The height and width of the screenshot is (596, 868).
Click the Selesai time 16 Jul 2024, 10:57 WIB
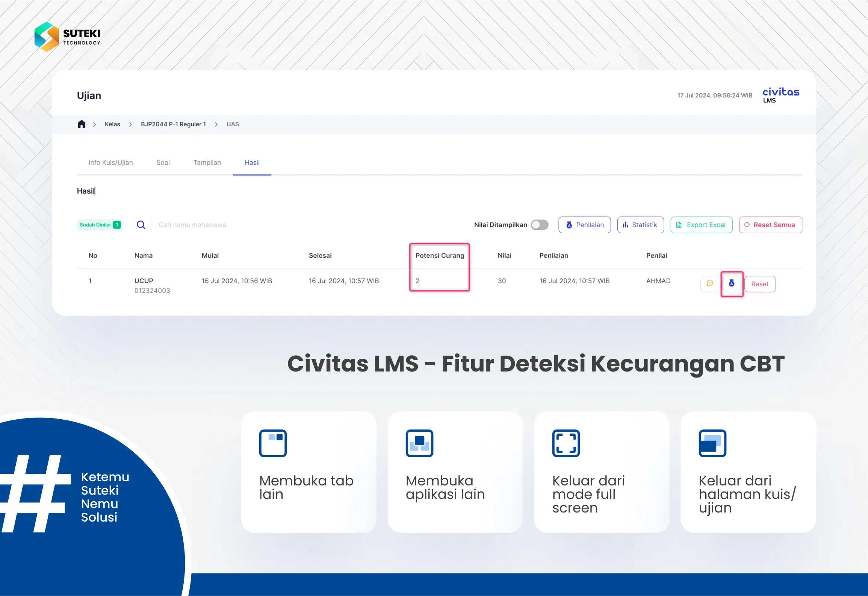(x=344, y=281)
